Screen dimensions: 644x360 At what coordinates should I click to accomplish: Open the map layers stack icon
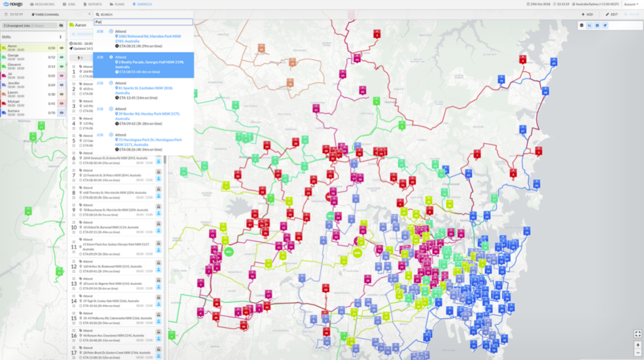tap(582, 25)
